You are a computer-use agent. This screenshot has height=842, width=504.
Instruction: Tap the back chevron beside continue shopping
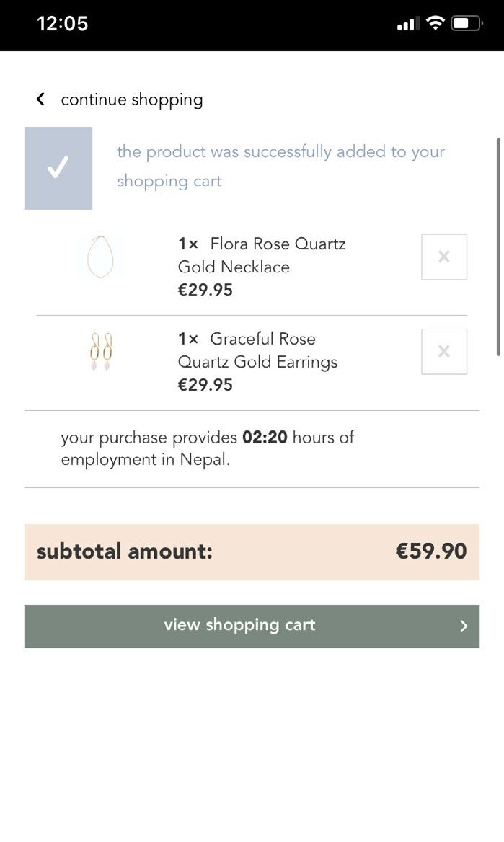coord(40,99)
